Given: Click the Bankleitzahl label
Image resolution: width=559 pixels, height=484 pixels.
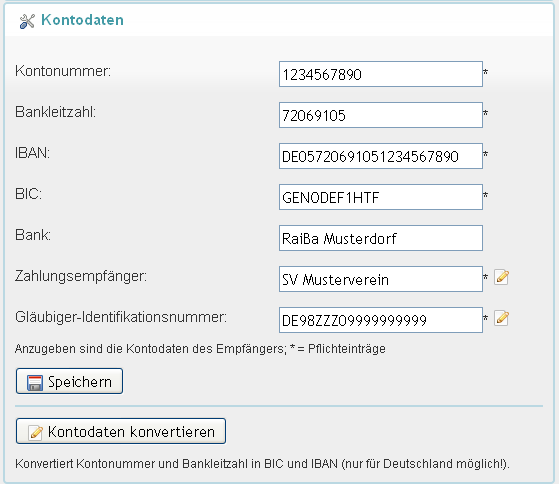Looking at the screenshot, I should click(x=56, y=112).
